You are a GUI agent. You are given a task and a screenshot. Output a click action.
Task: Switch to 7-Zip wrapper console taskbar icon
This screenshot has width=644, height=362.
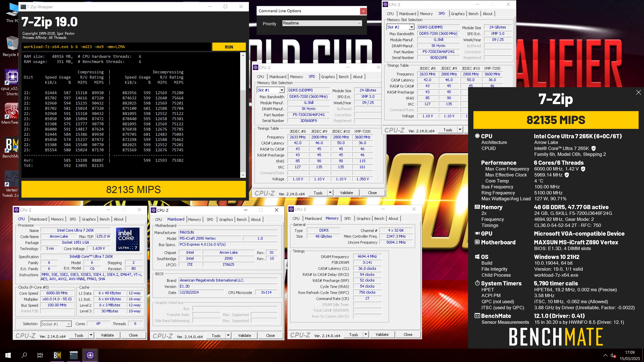tap(74, 355)
